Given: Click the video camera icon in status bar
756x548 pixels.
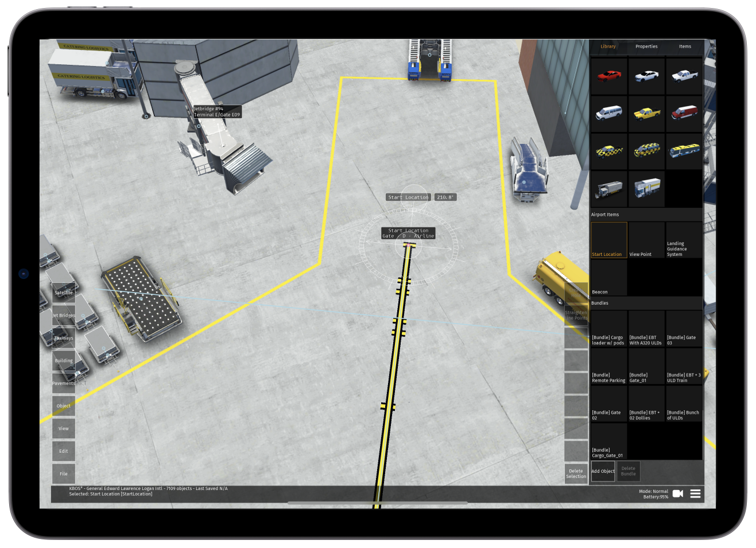Looking at the screenshot, I should [x=678, y=493].
